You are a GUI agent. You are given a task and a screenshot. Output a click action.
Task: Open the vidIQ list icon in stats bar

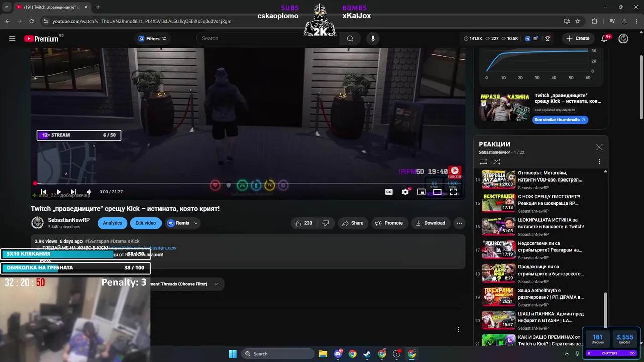pyautogui.click(x=536, y=38)
